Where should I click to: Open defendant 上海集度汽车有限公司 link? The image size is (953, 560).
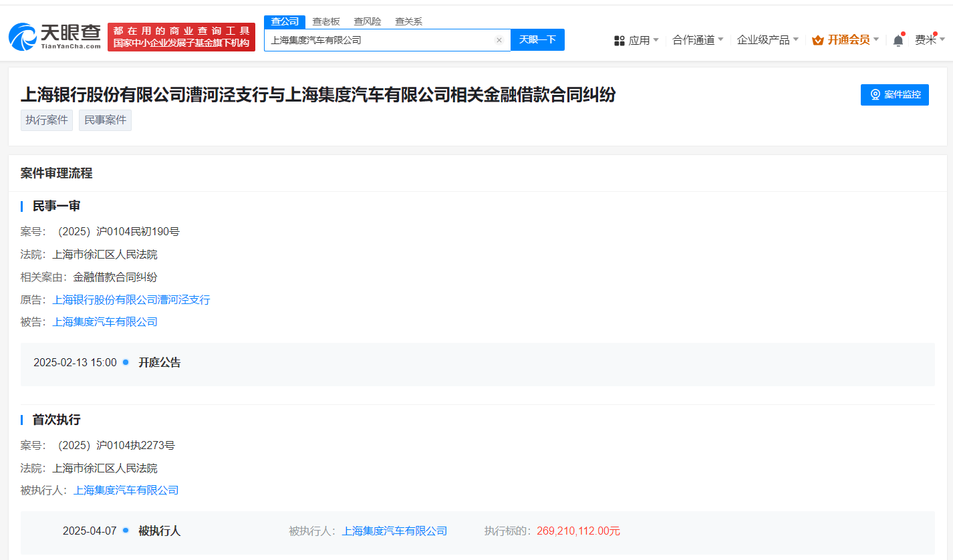[105, 322]
